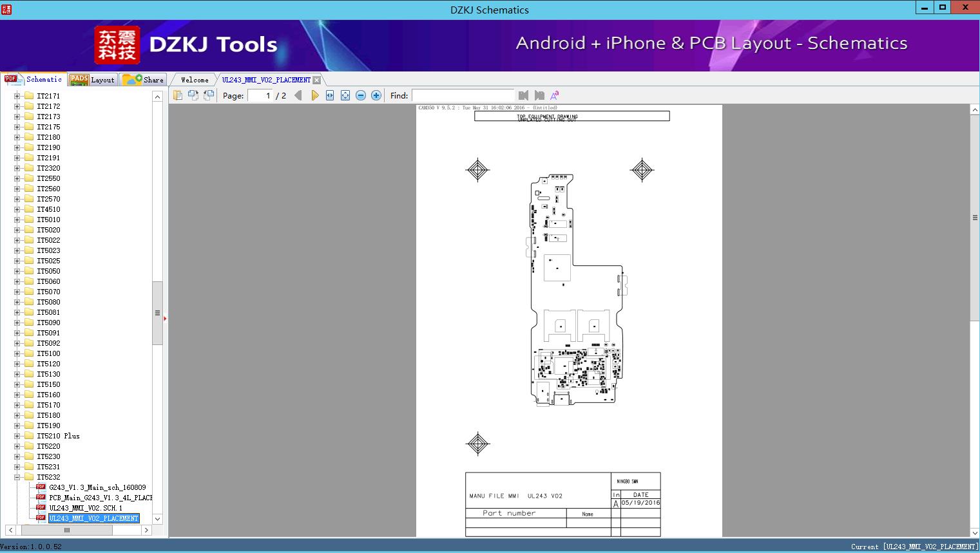980x553 pixels.
Task: Select the IT5010 tree folder
Action: (x=48, y=220)
